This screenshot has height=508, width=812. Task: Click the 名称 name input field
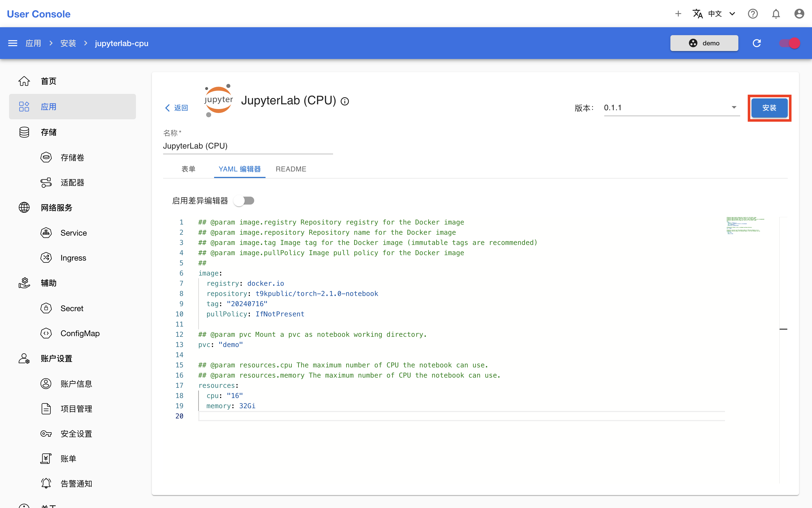[248, 146]
